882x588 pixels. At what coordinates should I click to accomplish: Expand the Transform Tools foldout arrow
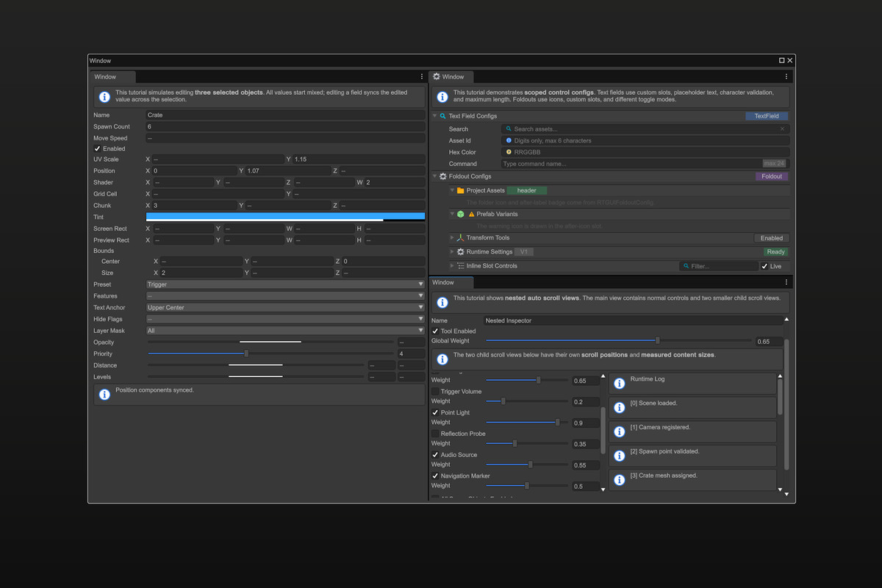(x=453, y=238)
